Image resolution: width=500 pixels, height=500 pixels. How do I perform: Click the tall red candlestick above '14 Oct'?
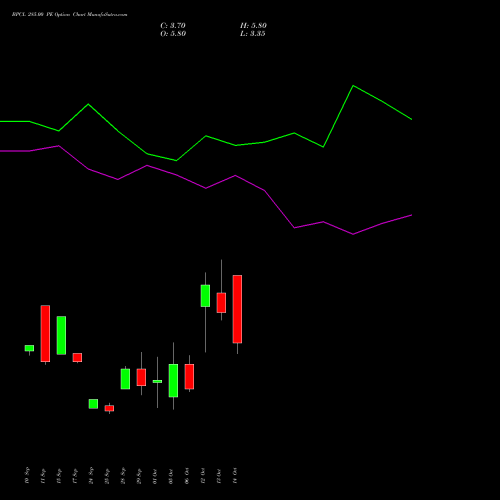[237, 309]
